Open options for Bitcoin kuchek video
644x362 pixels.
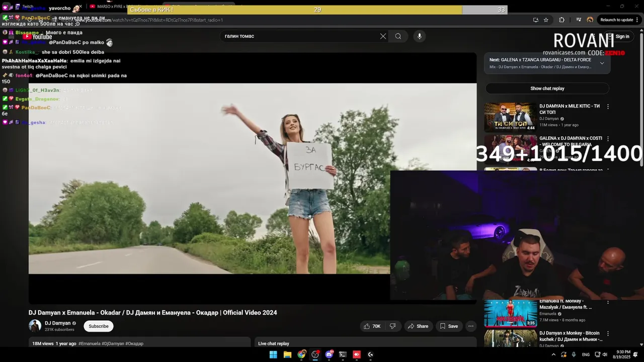coord(608,334)
